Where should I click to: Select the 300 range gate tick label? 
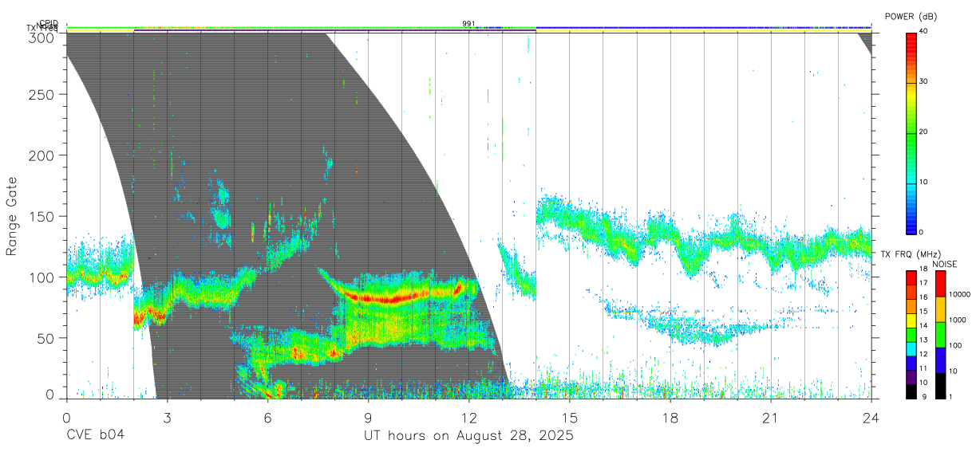pyautogui.click(x=40, y=37)
